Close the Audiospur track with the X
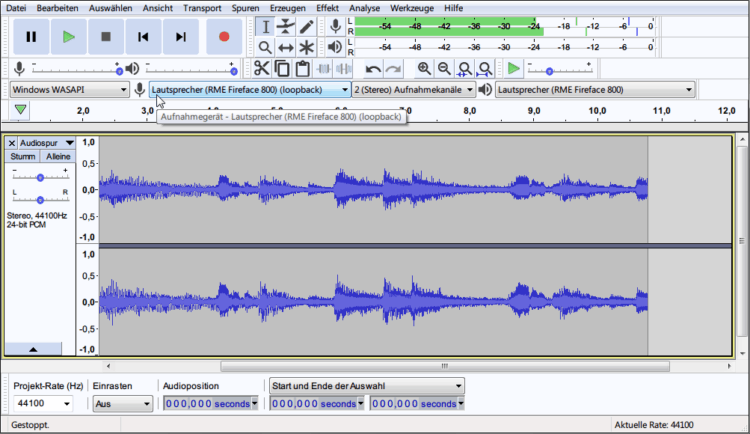This screenshot has width=750, height=434. 11,143
